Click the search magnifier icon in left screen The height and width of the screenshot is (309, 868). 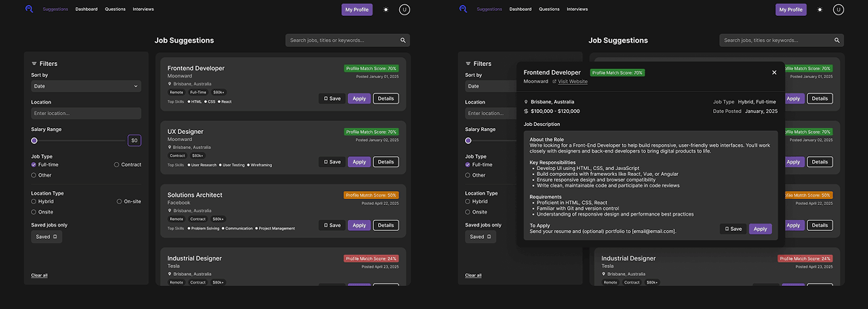(x=404, y=41)
